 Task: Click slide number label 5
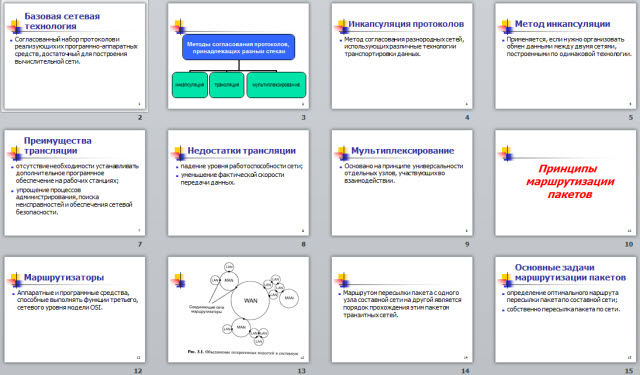pos(631,118)
